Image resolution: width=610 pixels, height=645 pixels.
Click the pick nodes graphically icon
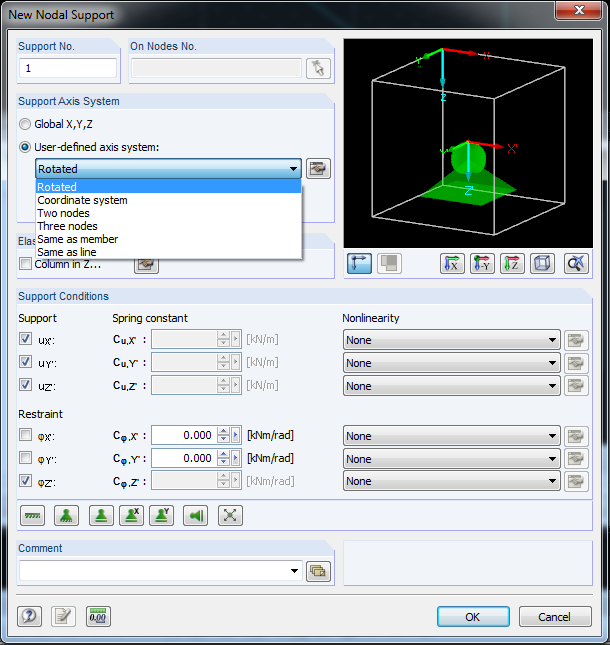tap(318, 68)
